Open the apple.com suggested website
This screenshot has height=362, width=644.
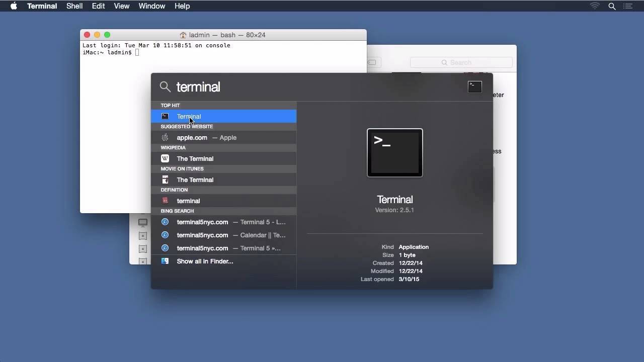coord(224,137)
